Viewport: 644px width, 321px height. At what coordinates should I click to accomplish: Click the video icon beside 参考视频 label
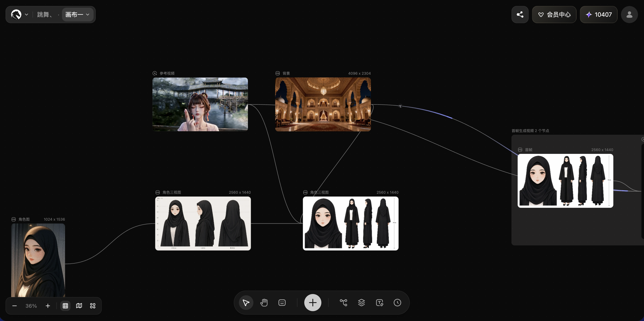(x=155, y=73)
